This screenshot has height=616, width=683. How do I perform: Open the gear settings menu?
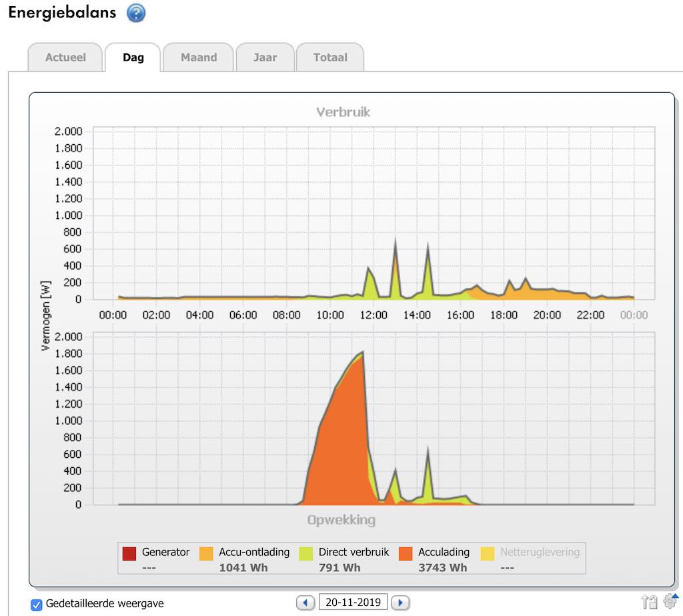pos(670,601)
